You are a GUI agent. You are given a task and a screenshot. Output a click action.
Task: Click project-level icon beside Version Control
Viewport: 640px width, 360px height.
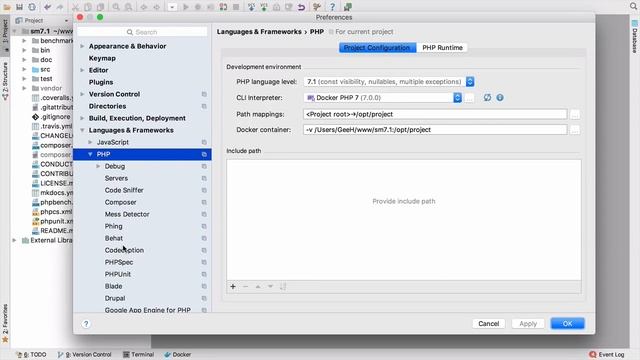click(x=204, y=94)
